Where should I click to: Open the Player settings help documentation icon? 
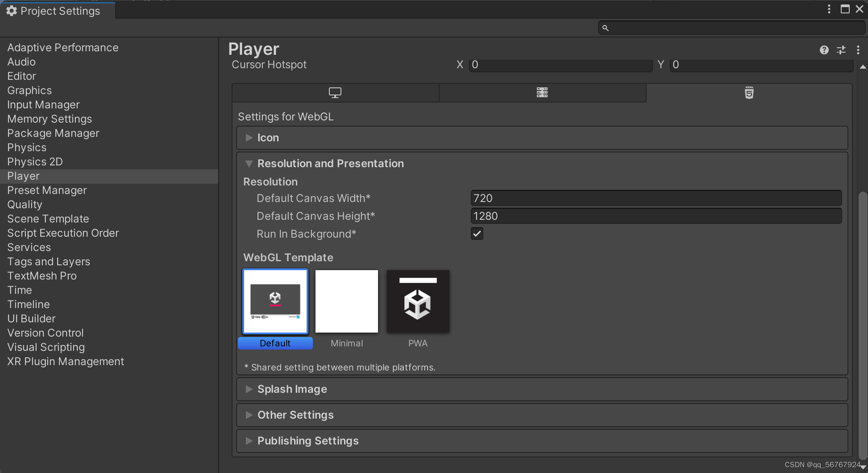pos(823,50)
